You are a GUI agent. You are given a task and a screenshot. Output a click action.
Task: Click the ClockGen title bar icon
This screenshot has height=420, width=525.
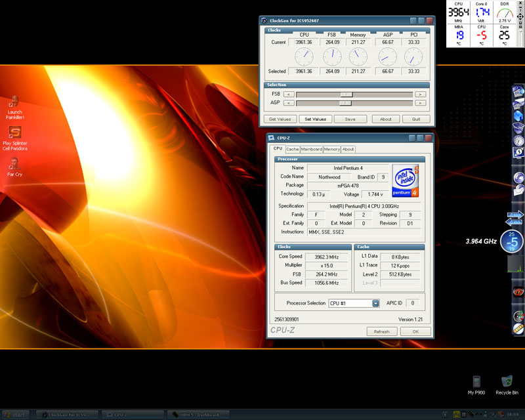pos(264,20)
